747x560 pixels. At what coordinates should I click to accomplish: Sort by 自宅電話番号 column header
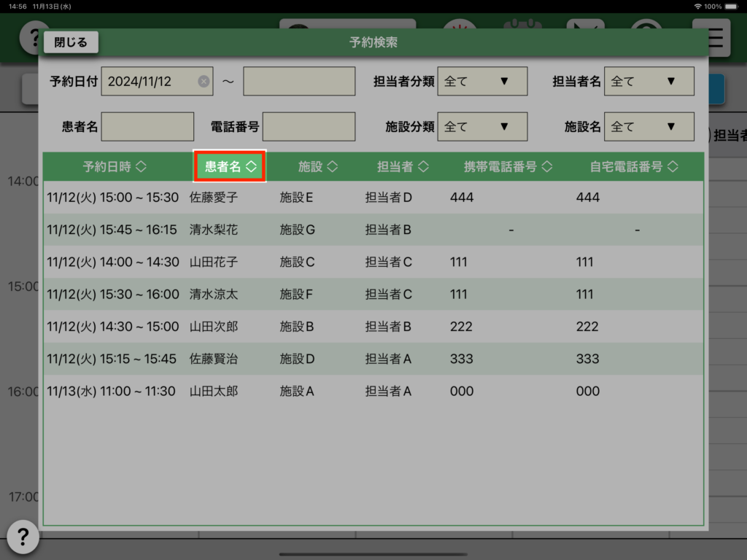point(633,167)
